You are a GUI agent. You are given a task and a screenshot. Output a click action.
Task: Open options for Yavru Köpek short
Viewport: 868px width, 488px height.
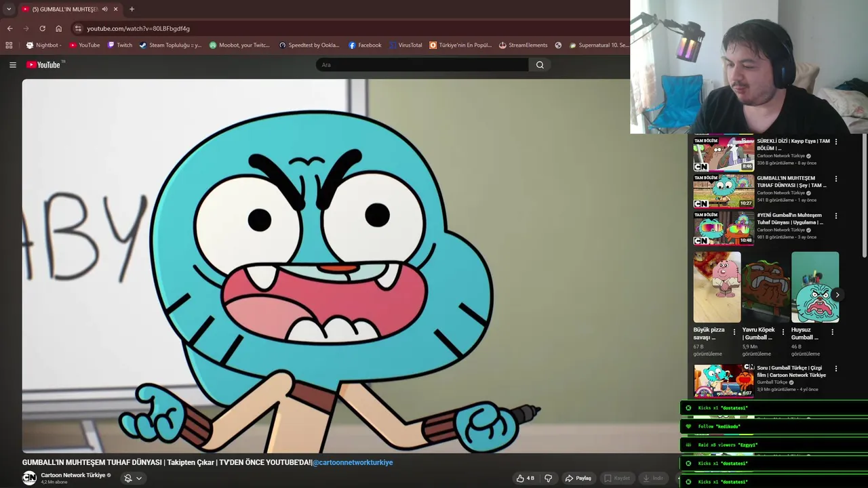(x=783, y=332)
